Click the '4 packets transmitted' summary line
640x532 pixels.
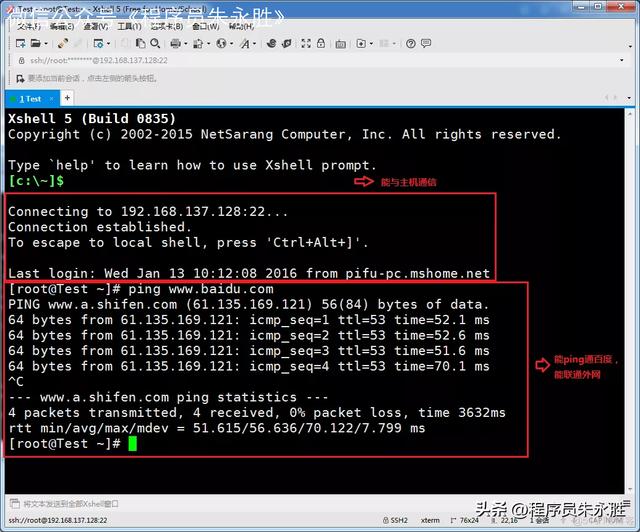click(257, 413)
